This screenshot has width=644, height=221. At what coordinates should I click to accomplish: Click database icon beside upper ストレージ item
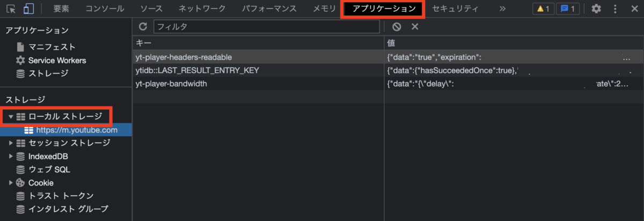(20, 73)
